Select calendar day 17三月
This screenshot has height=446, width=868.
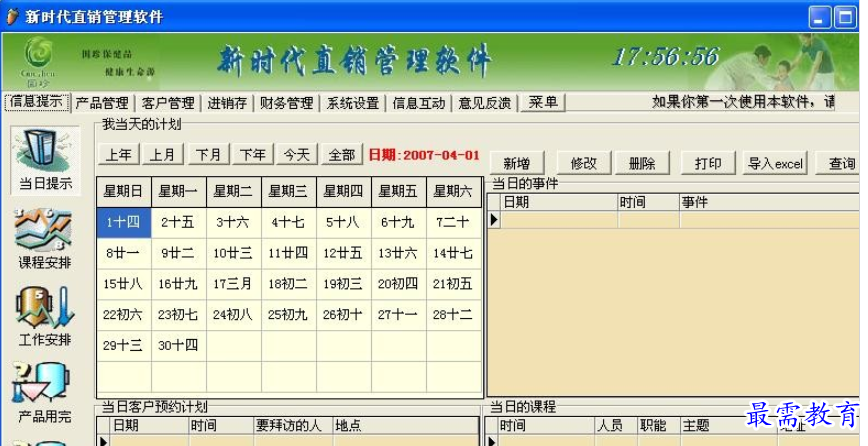coord(233,284)
